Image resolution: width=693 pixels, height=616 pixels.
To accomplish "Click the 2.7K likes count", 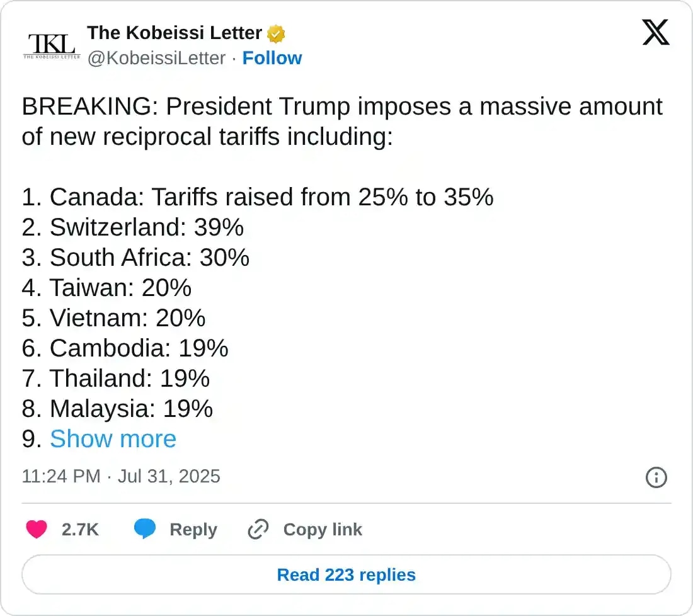I will coord(80,530).
